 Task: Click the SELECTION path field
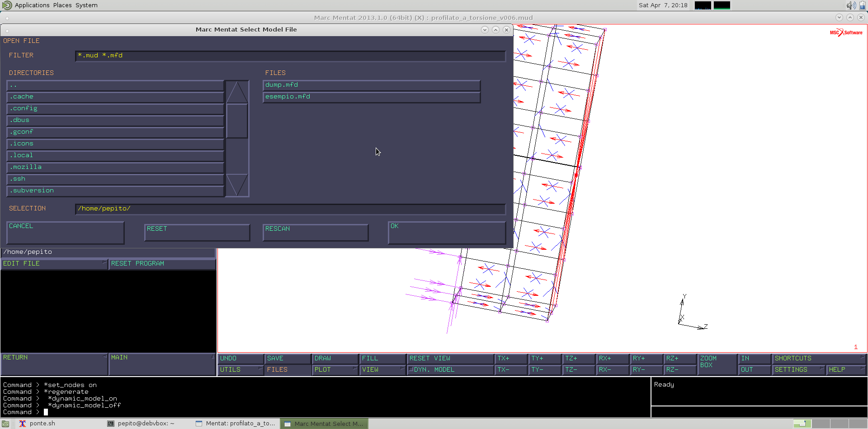(x=290, y=209)
